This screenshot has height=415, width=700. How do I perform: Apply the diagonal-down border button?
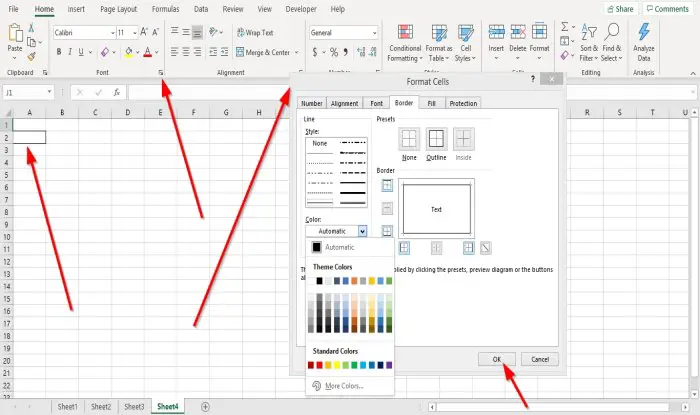[486, 248]
